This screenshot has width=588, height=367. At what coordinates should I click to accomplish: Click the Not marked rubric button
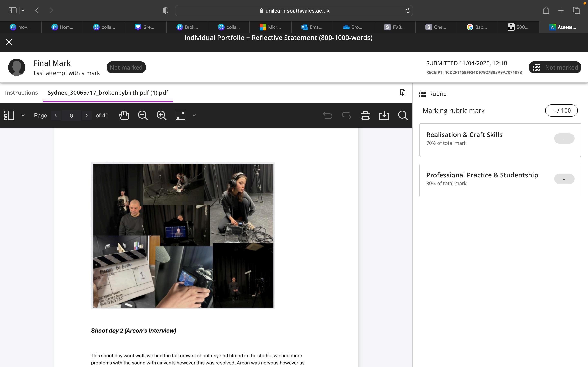[x=555, y=67]
